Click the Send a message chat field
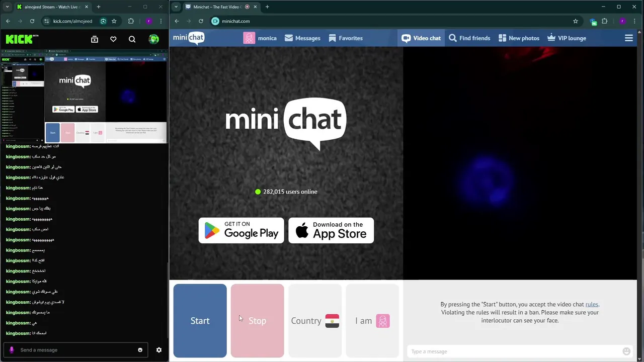Image resolution: width=644 pixels, height=362 pixels. tap(75, 350)
